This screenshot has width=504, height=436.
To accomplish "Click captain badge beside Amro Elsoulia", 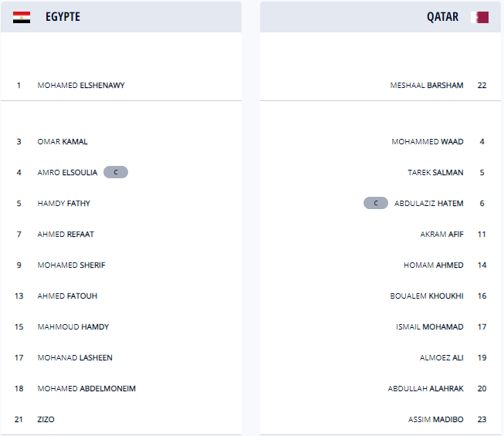I will (x=116, y=172).
